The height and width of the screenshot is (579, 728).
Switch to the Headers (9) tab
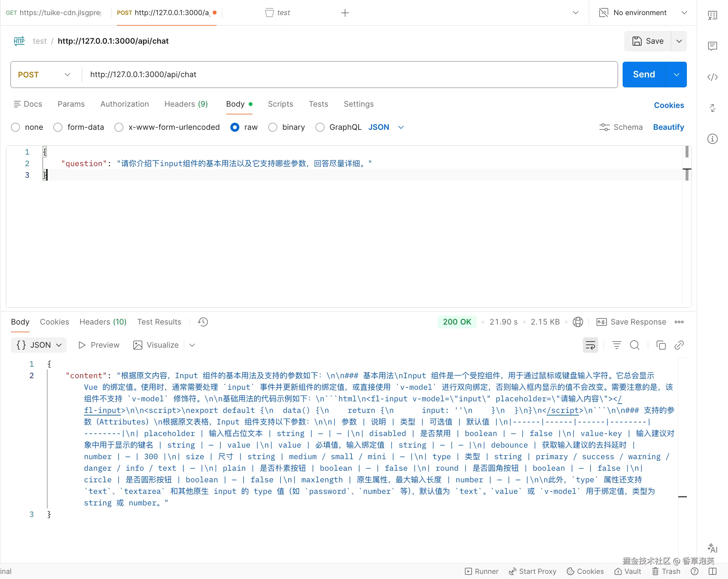tap(186, 104)
